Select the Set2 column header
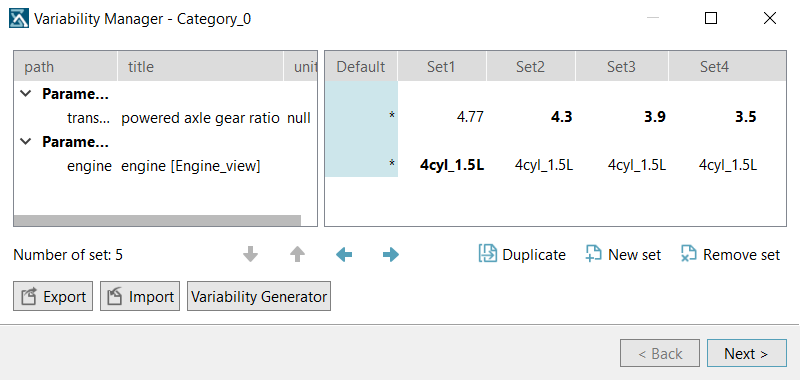Image resolution: width=800 pixels, height=380 pixels. click(531, 66)
